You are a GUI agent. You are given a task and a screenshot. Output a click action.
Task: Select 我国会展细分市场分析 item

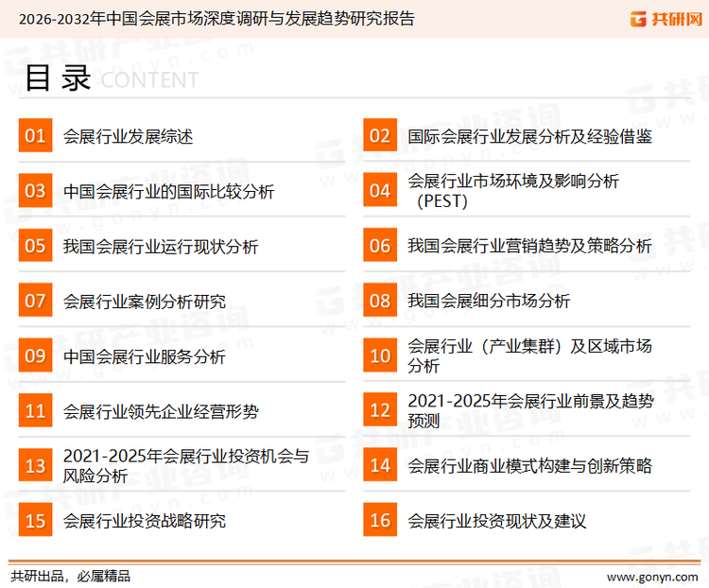coord(489,302)
